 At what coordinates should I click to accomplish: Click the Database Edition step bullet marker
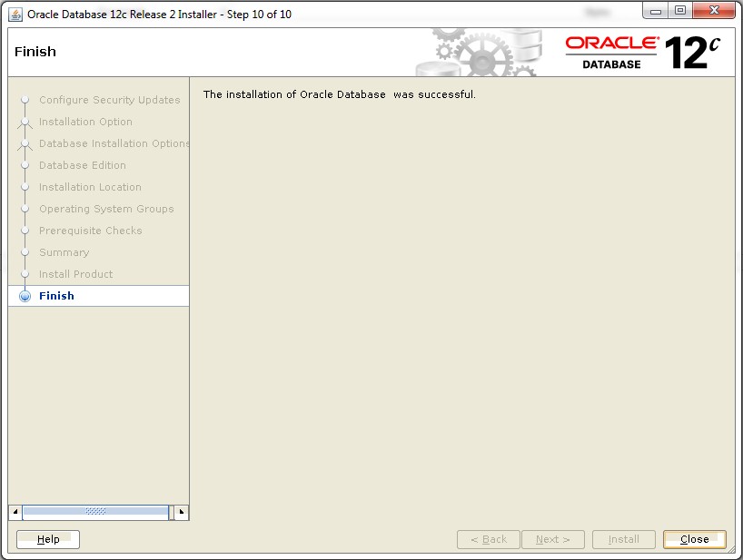(25, 165)
